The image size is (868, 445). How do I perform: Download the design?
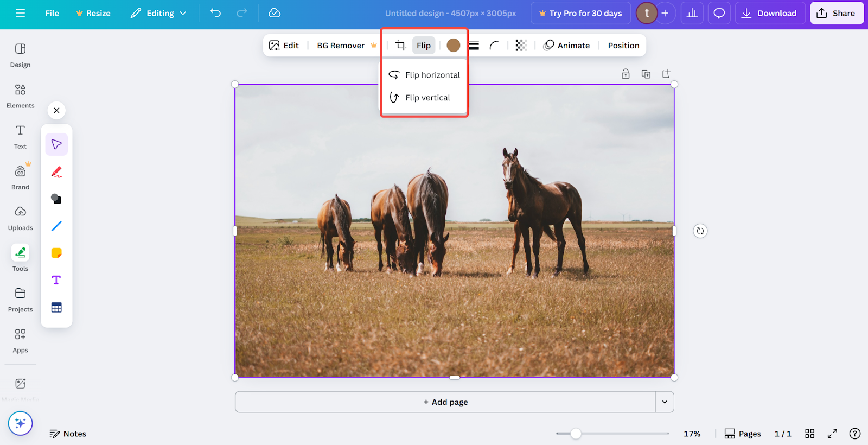(769, 13)
